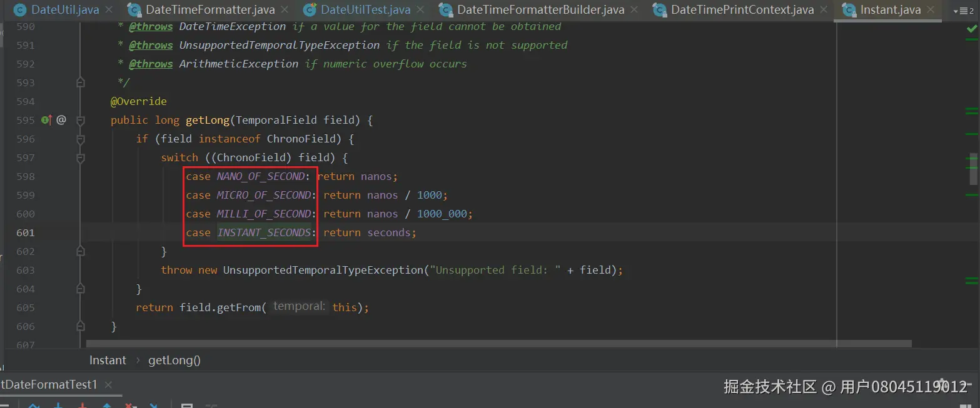Image resolution: width=980 pixels, height=408 pixels.
Task: Click the vertical editor scrollbar thumb
Action: point(973,169)
